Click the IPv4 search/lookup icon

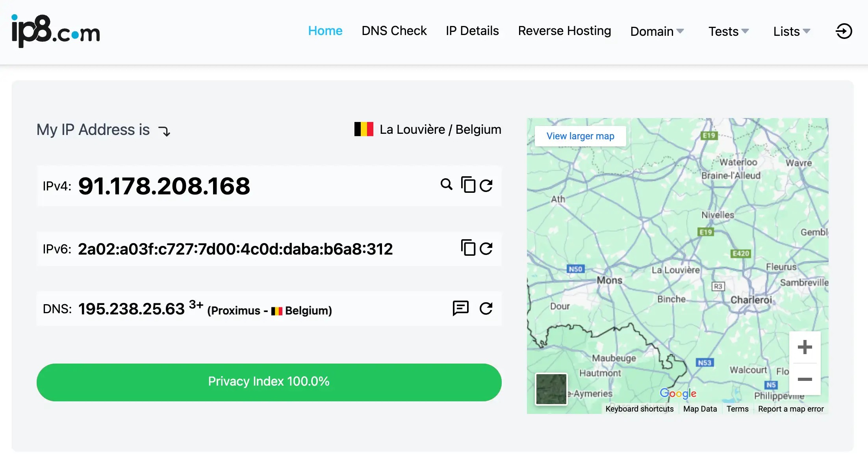[447, 185]
